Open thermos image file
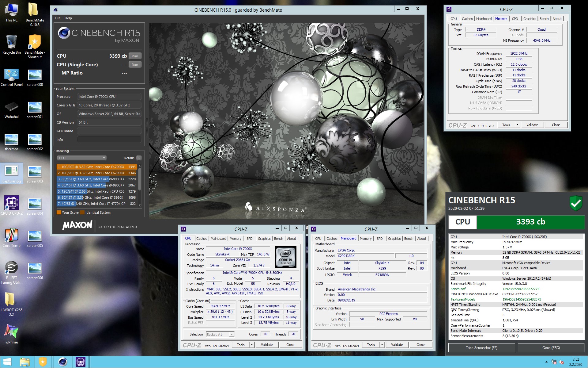Viewport: 588px width, 368px height. (x=12, y=142)
